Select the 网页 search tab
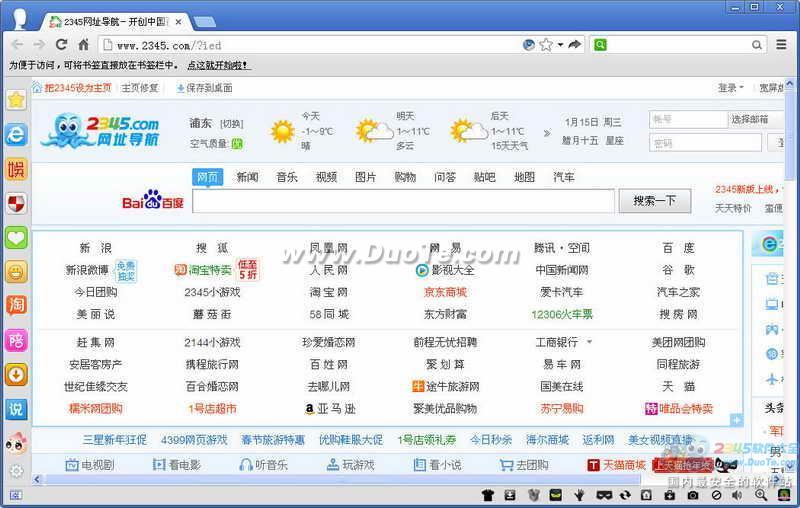 (x=207, y=177)
